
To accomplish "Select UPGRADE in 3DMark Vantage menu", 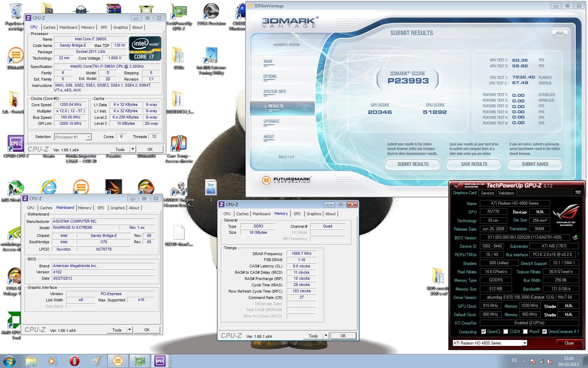I will pos(271,121).
